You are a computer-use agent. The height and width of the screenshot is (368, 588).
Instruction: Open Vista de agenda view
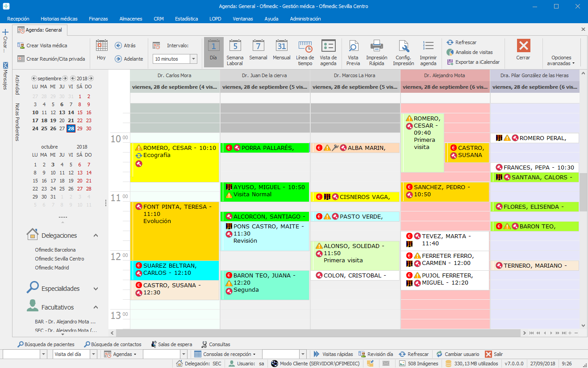coord(328,46)
